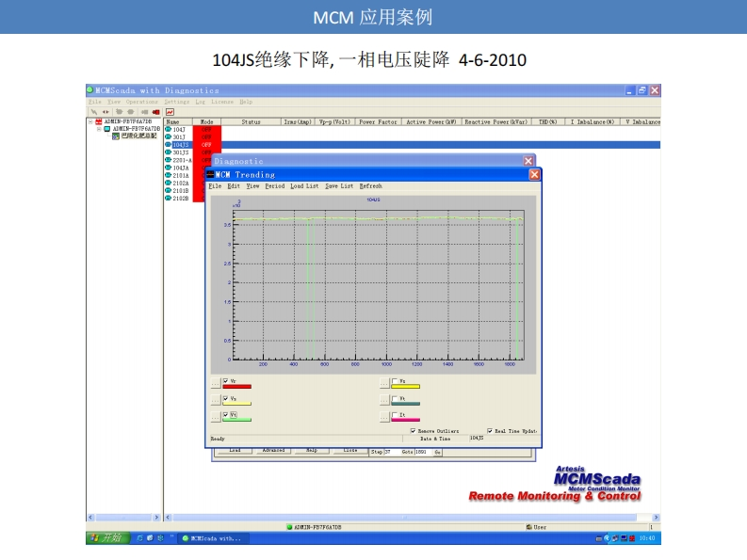Viewport: 747px width, 560px height.
Task: Open the Windows Start button
Action: point(107,538)
